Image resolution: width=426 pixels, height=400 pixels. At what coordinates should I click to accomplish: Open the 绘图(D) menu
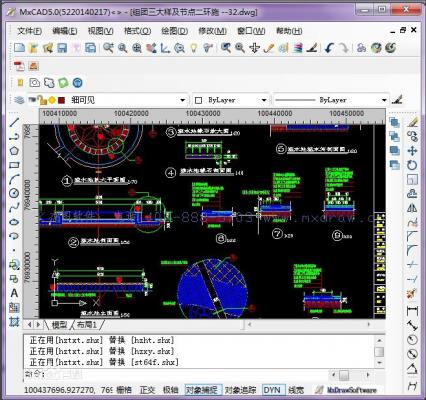click(x=174, y=31)
